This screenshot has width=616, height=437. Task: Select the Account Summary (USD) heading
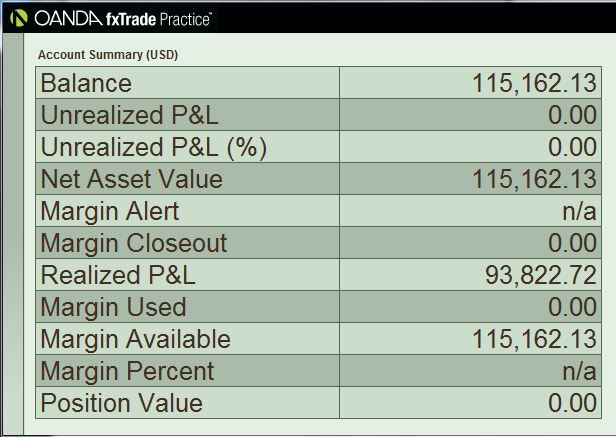pyautogui.click(x=108, y=55)
